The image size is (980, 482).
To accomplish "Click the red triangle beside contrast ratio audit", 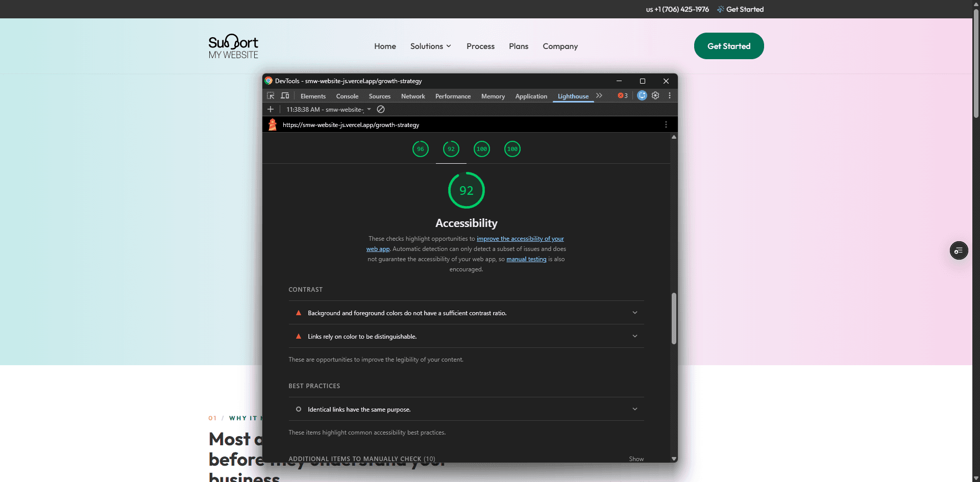I will (x=299, y=313).
